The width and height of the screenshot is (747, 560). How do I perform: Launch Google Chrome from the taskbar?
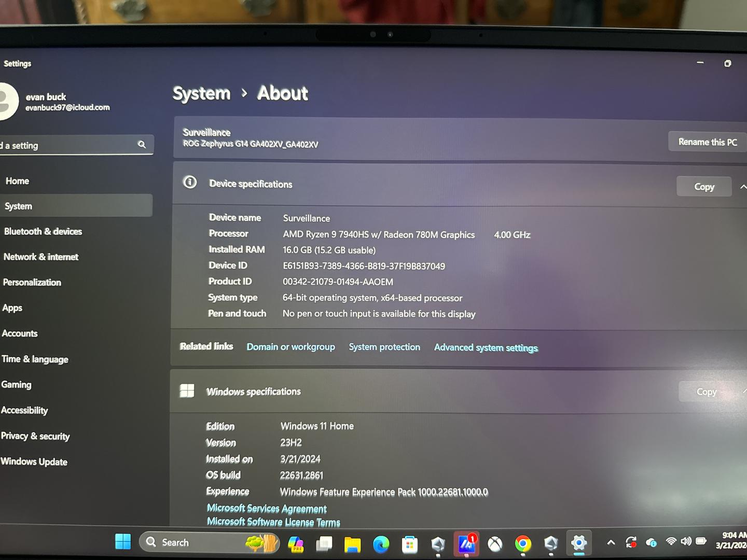pyautogui.click(x=523, y=544)
